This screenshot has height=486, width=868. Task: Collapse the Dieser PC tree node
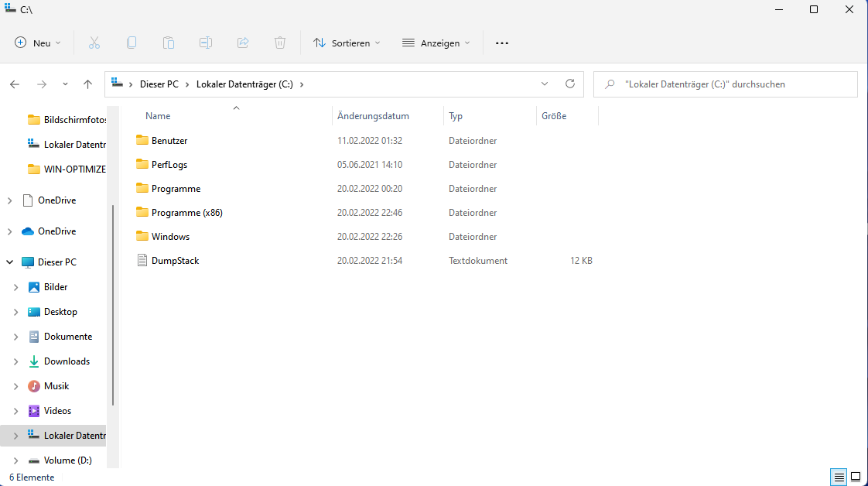[9, 262]
